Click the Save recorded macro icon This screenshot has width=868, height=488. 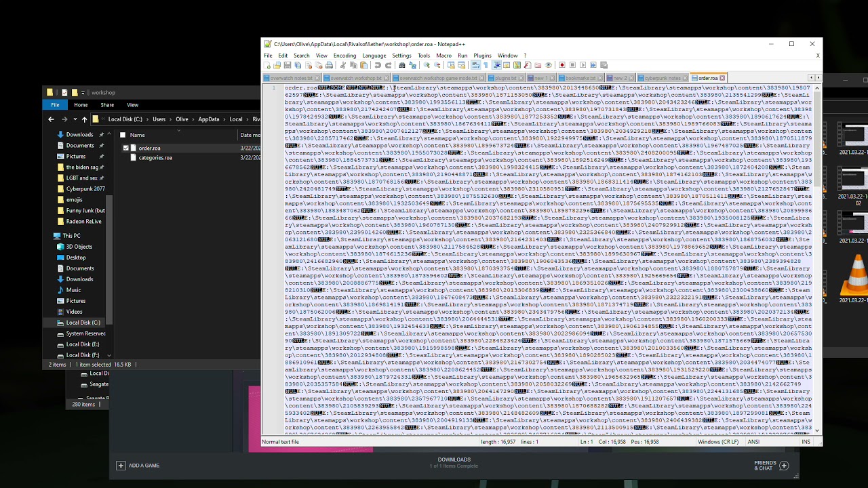coord(604,65)
